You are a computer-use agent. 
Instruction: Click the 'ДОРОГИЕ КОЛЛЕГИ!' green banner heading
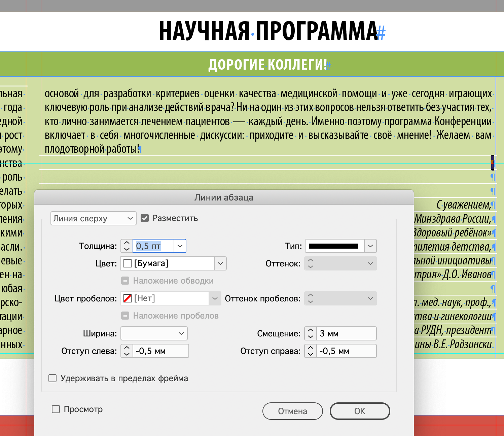point(268,64)
